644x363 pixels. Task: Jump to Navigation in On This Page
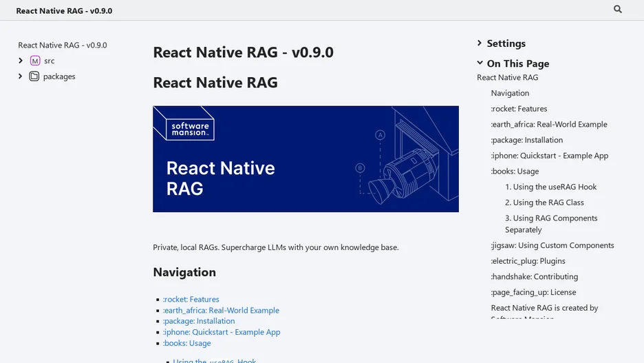coord(510,93)
